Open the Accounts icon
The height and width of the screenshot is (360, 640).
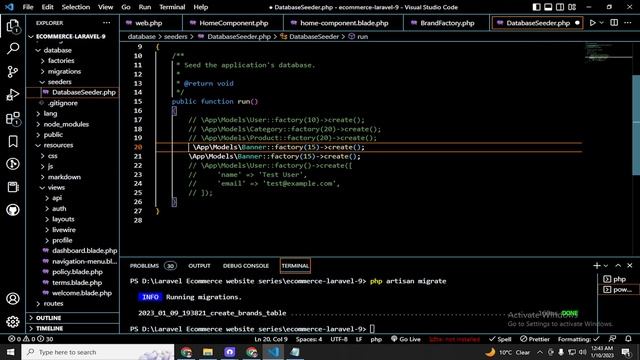pos(13,299)
